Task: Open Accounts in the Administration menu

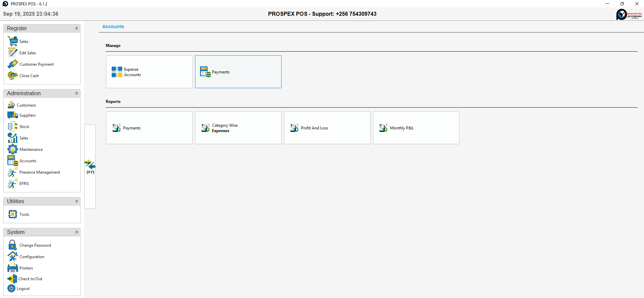Action: (x=28, y=161)
